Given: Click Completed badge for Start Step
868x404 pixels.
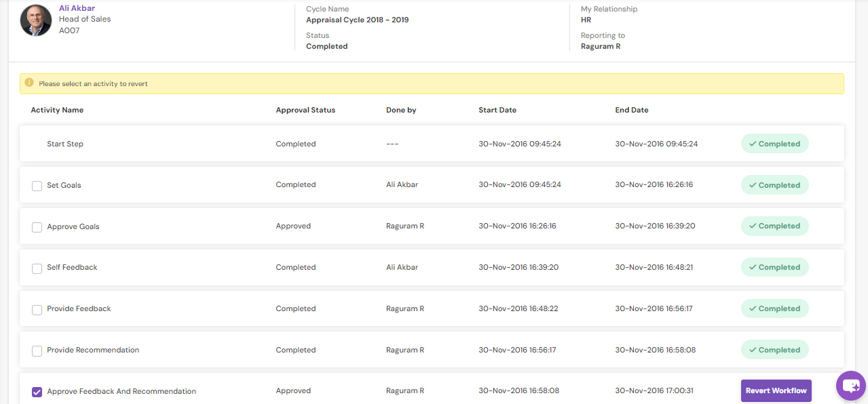Looking at the screenshot, I should [774, 144].
